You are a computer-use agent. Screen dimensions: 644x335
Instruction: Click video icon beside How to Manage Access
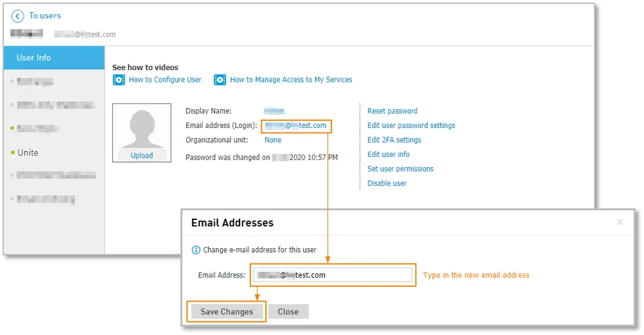tap(220, 80)
